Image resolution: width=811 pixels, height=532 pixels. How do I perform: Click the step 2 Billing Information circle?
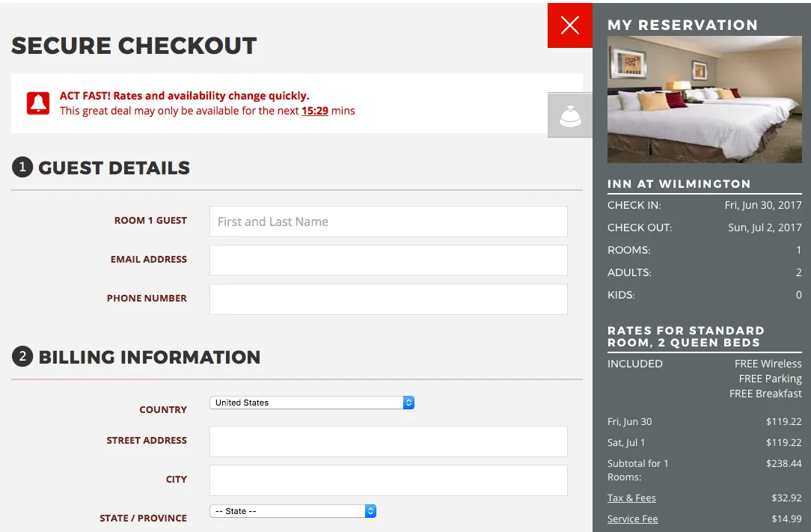tap(22, 357)
